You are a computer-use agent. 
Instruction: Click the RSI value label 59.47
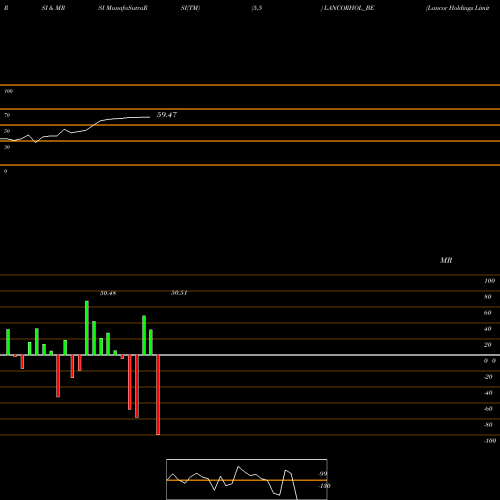click(x=167, y=115)
